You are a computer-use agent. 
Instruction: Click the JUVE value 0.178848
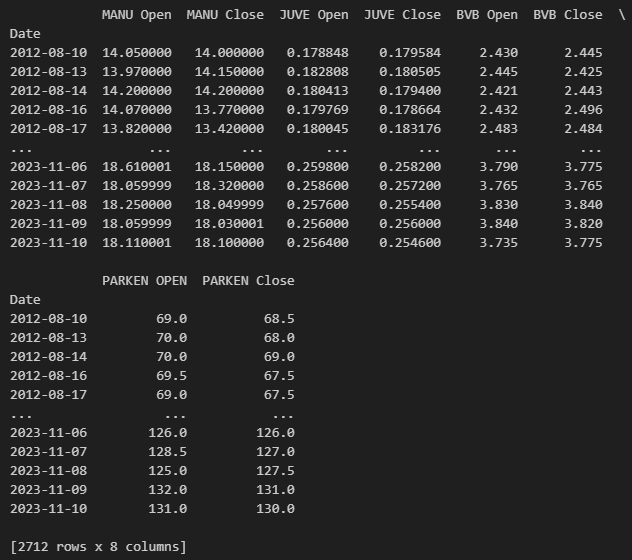point(318,53)
